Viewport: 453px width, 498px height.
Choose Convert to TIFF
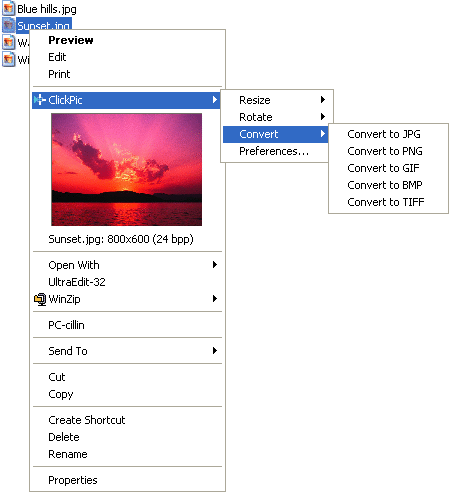point(388,202)
